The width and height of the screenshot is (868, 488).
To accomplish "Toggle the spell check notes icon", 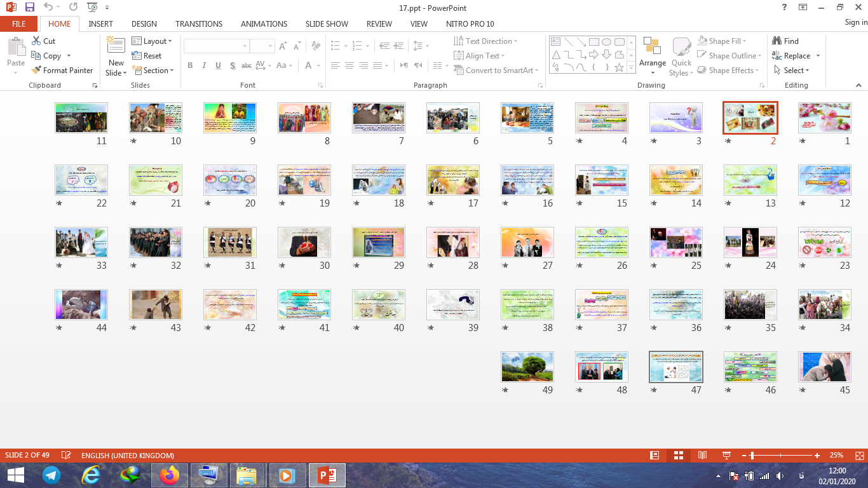I will click(66, 456).
